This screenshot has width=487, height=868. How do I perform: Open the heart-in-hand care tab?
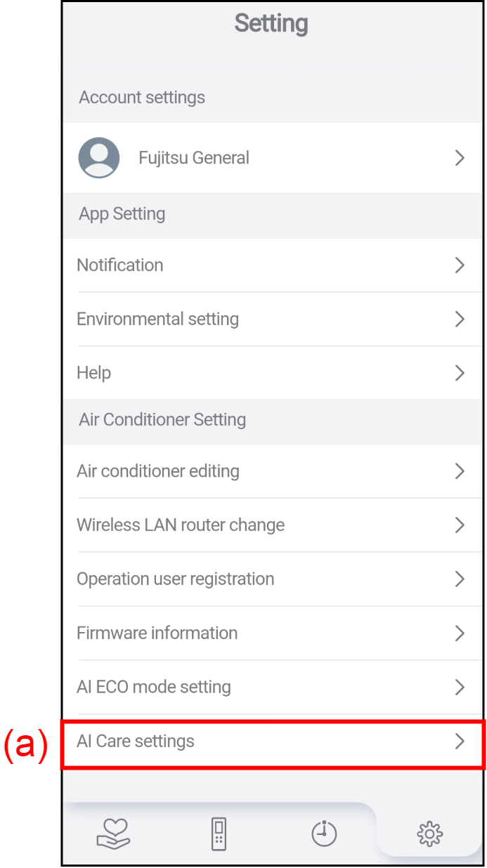pyautogui.click(x=114, y=834)
